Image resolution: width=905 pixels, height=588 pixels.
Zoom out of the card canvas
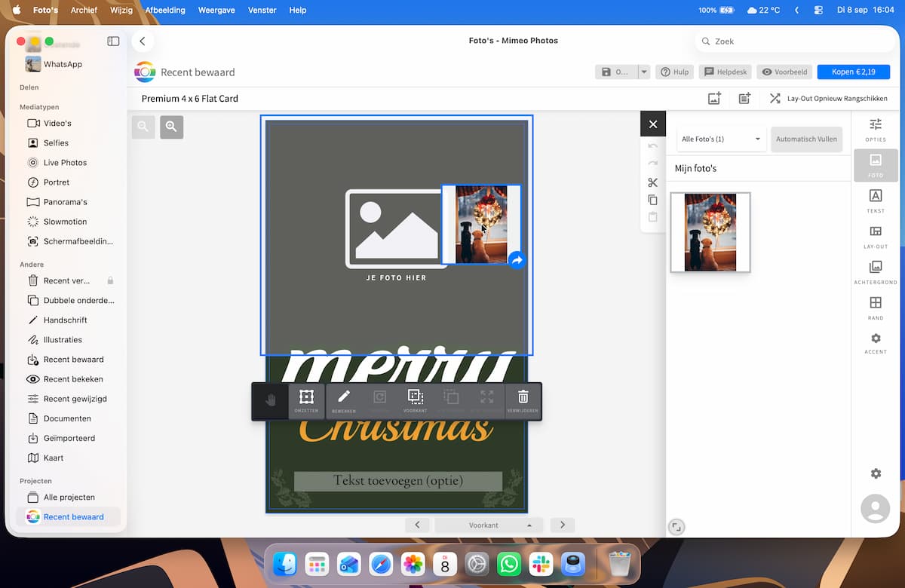(143, 127)
